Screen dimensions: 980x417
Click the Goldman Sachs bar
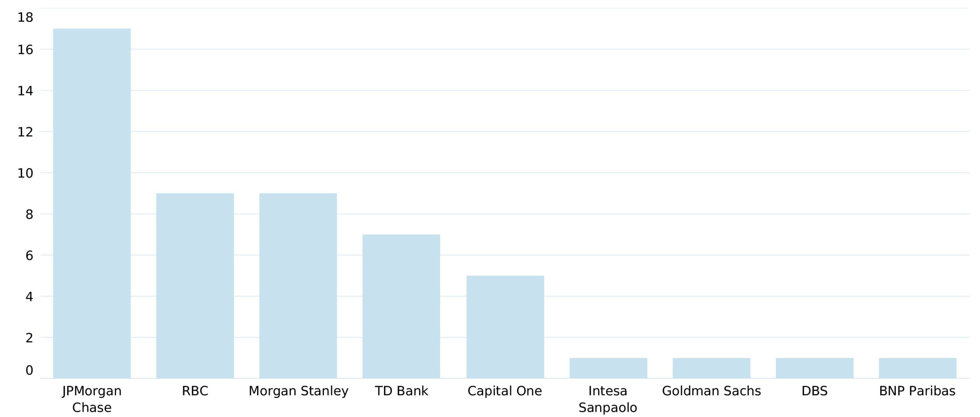(711, 368)
